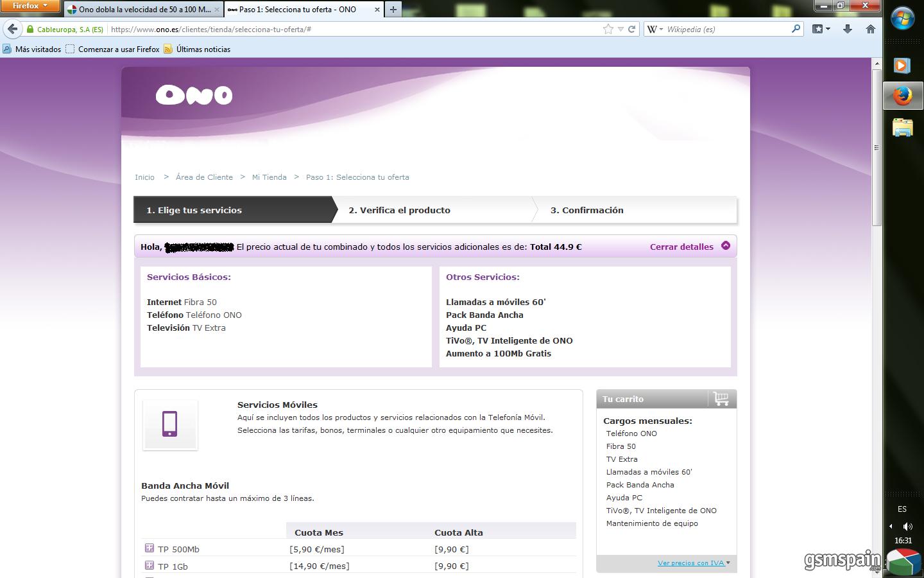
Task: Collapse details with the purple arrow icon
Action: pyautogui.click(x=726, y=245)
